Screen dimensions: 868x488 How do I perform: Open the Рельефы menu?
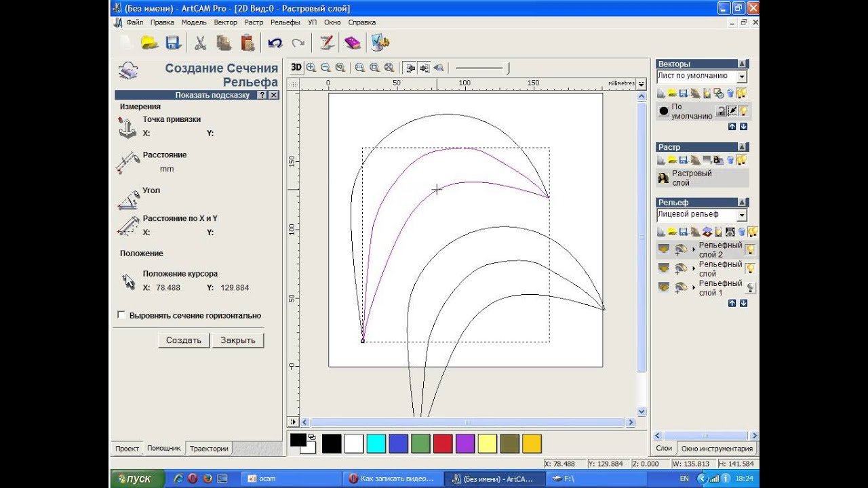(285, 22)
